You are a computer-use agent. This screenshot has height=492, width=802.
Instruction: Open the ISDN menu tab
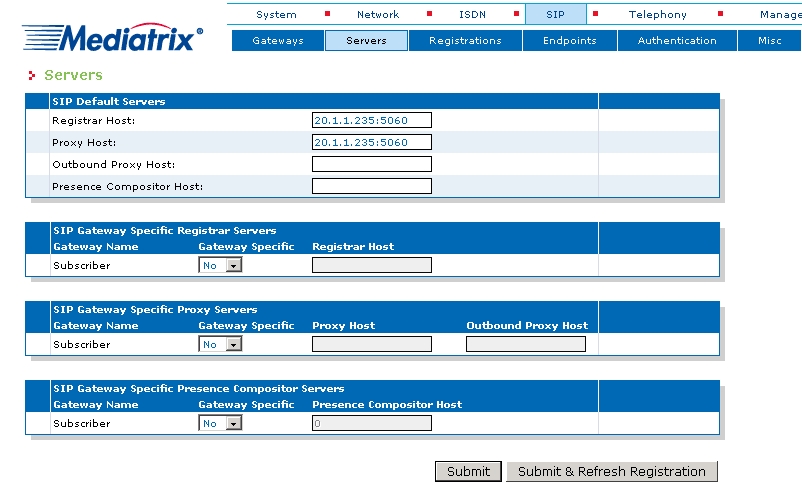click(x=472, y=14)
